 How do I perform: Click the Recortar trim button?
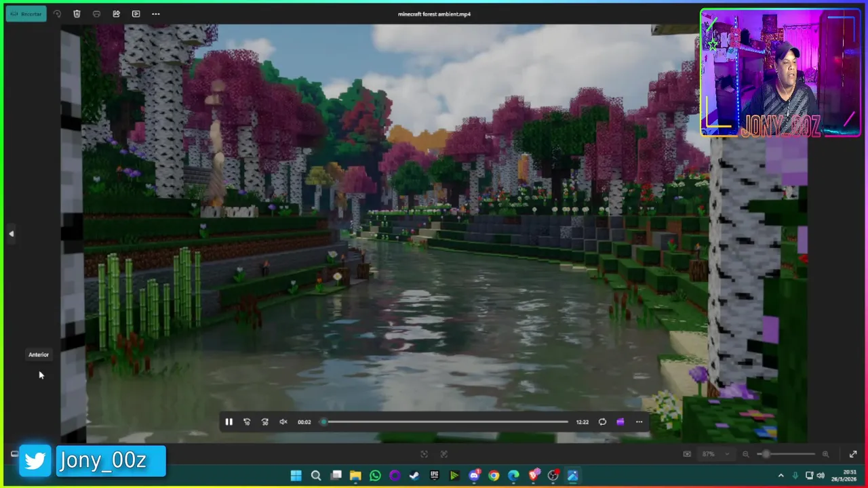click(x=26, y=14)
